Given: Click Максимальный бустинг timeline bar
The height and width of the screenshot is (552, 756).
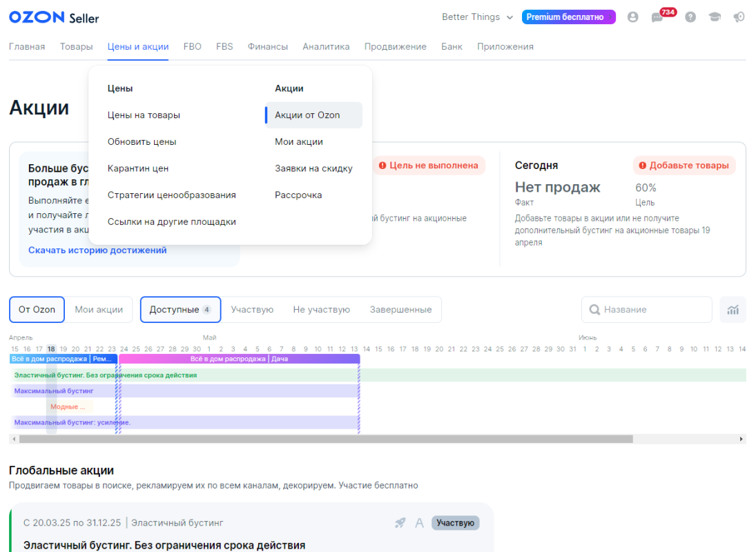Looking at the screenshot, I should [184, 391].
